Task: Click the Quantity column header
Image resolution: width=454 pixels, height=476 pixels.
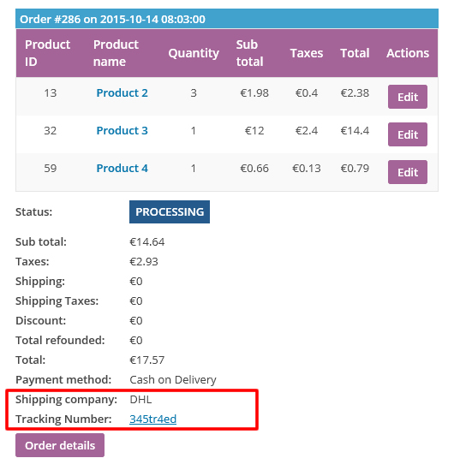Action: pyautogui.click(x=194, y=53)
